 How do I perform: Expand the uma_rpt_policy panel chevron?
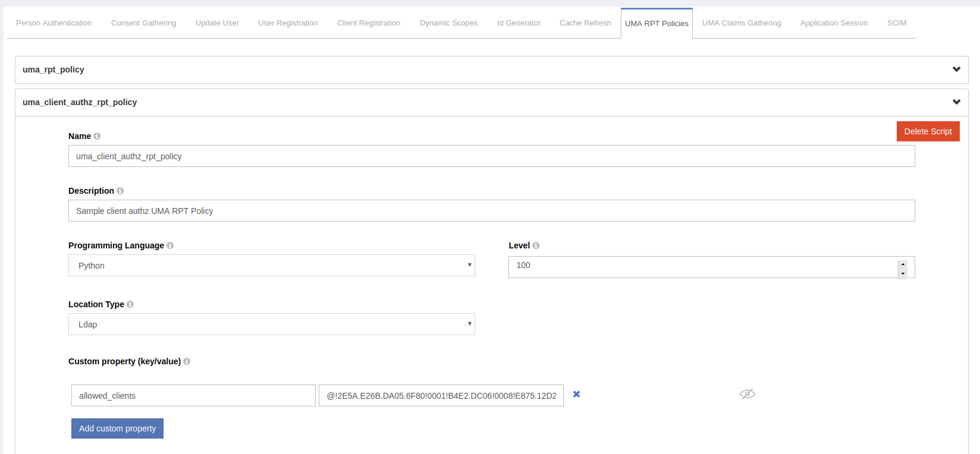(x=956, y=70)
